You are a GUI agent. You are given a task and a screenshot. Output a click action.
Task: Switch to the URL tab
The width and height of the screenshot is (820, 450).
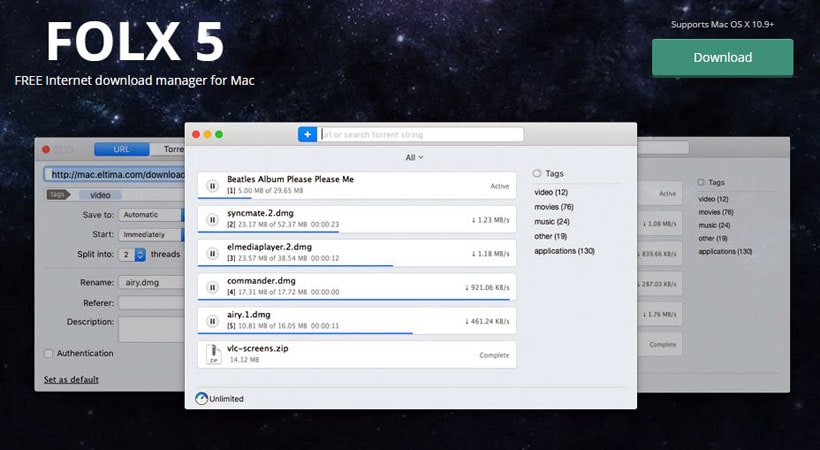click(x=121, y=149)
